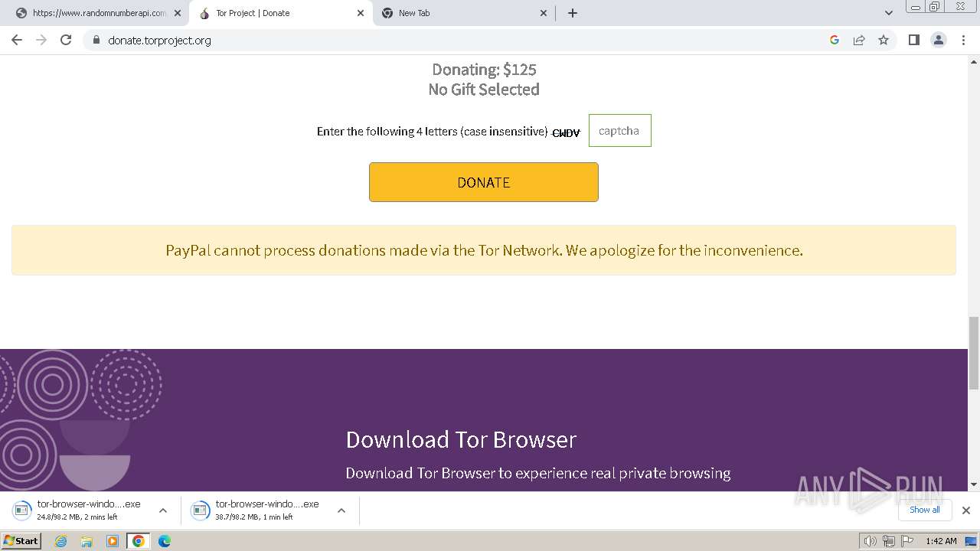Click the page vertical scrollbar thumb
This screenshot has height=551, width=980.
click(974, 354)
